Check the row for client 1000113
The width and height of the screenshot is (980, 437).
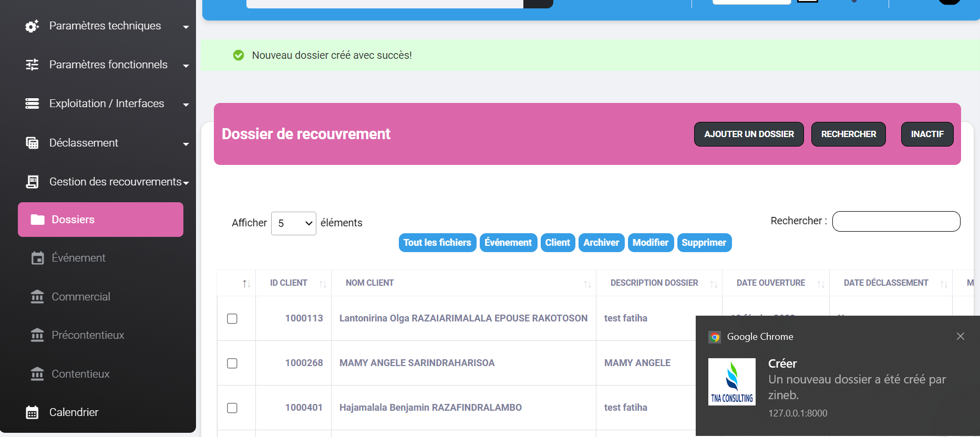(232, 319)
